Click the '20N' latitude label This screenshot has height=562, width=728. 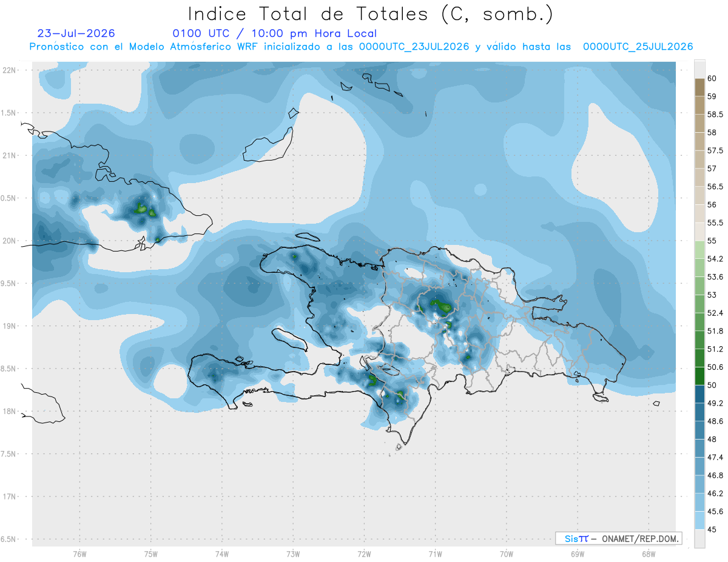click(x=10, y=241)
